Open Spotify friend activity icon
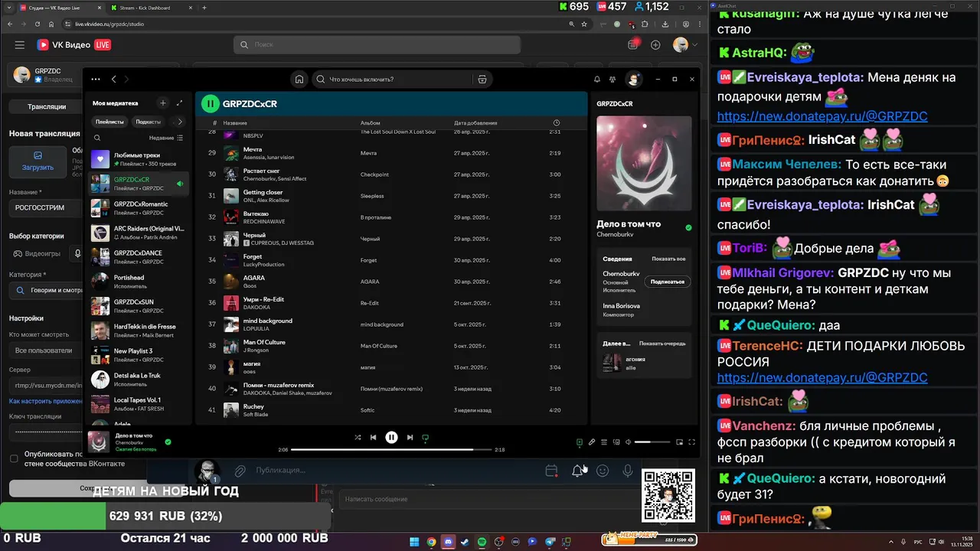The height and width of the screenshot is (551, 980). coord(612,79)
